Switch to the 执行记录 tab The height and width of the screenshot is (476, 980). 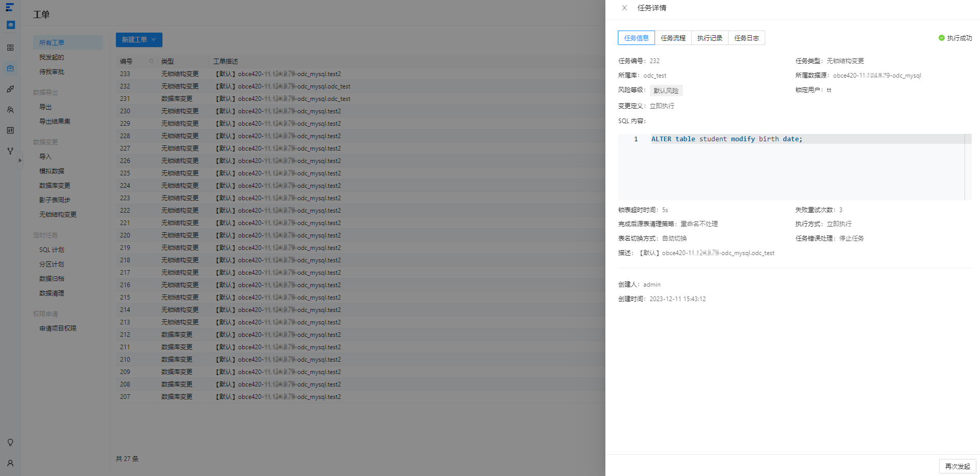710,38
